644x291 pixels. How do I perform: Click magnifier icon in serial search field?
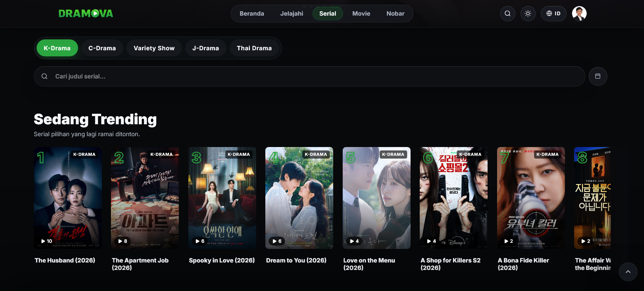(x=44, y=76)
